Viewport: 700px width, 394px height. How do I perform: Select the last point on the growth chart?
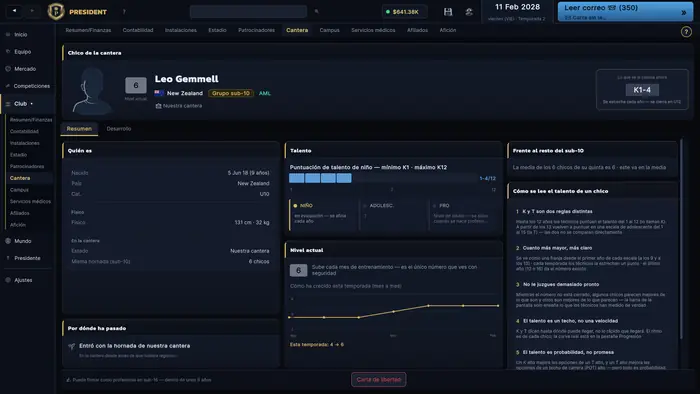point(498,306)
